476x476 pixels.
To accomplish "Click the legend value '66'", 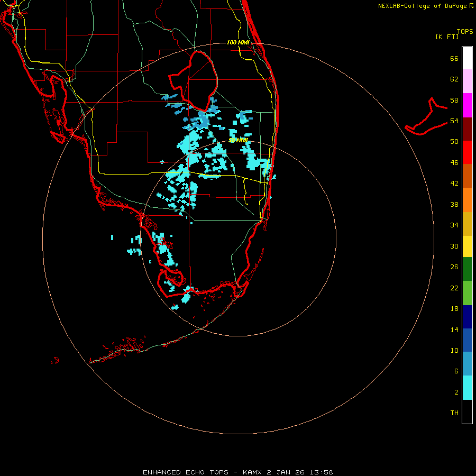I will point(454,58).
